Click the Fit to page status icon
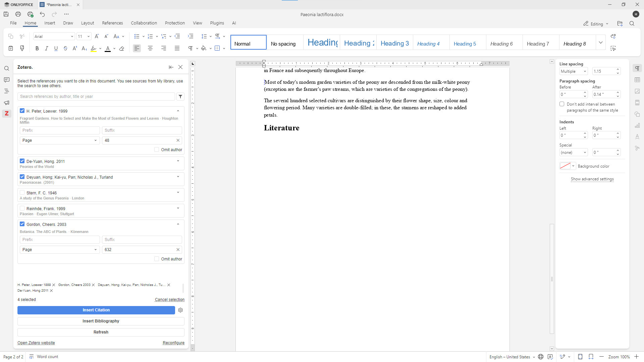This screenshot has width=644, height=362. 580,357
